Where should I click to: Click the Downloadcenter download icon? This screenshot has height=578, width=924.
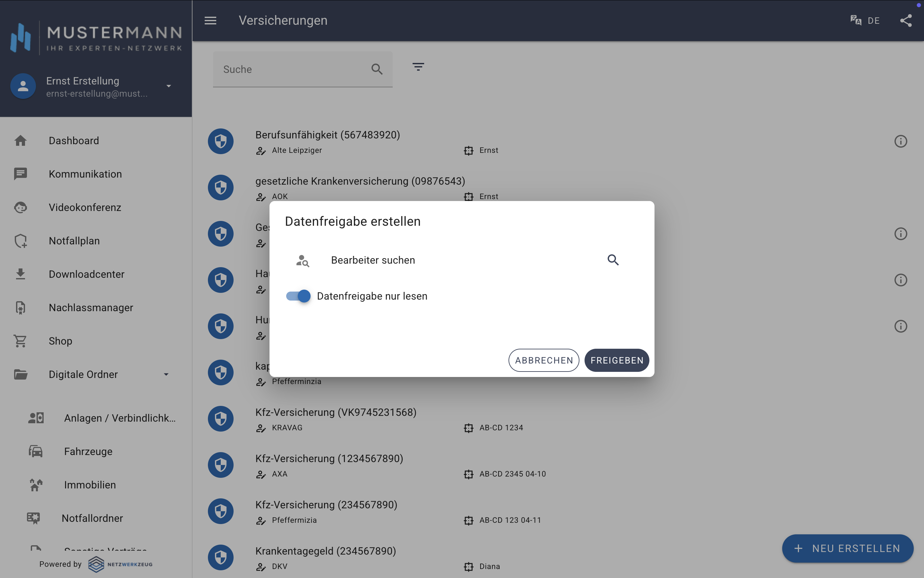coord(21,274)
